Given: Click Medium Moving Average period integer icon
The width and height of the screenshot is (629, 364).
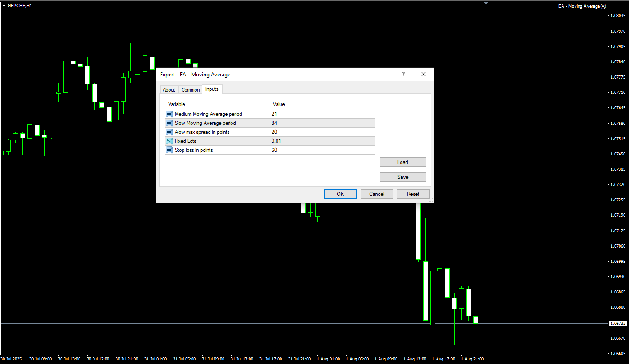Looking at the screenshot, I should 170,114.
